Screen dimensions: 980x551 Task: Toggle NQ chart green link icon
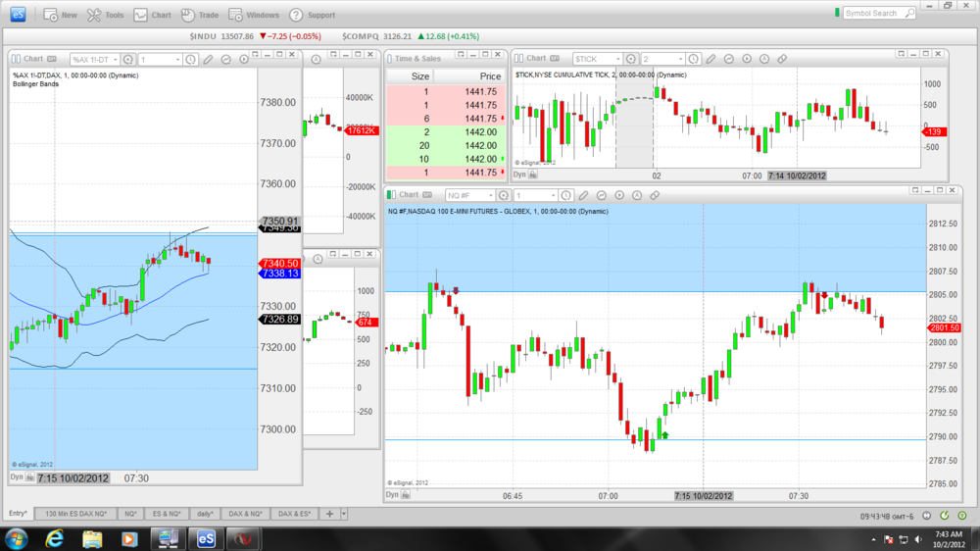391,194
